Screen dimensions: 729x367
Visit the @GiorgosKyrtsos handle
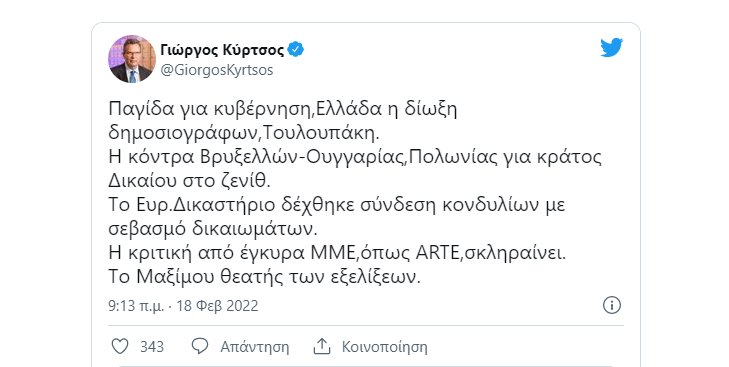point(217,70)
